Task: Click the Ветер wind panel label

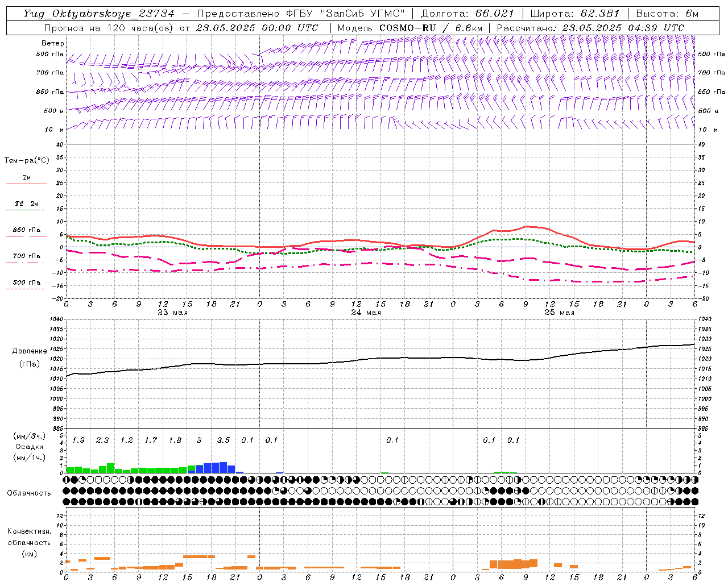Action: (52, 43)
